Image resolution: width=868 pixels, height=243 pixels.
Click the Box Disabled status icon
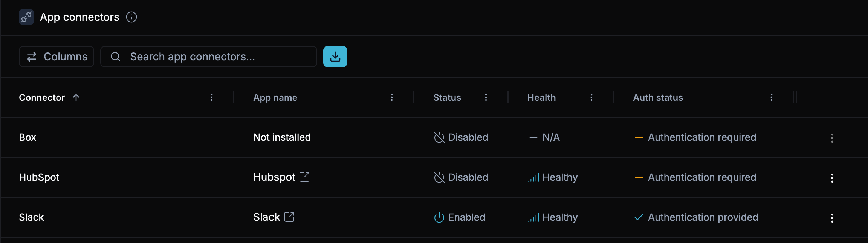[x=439, y=137]
